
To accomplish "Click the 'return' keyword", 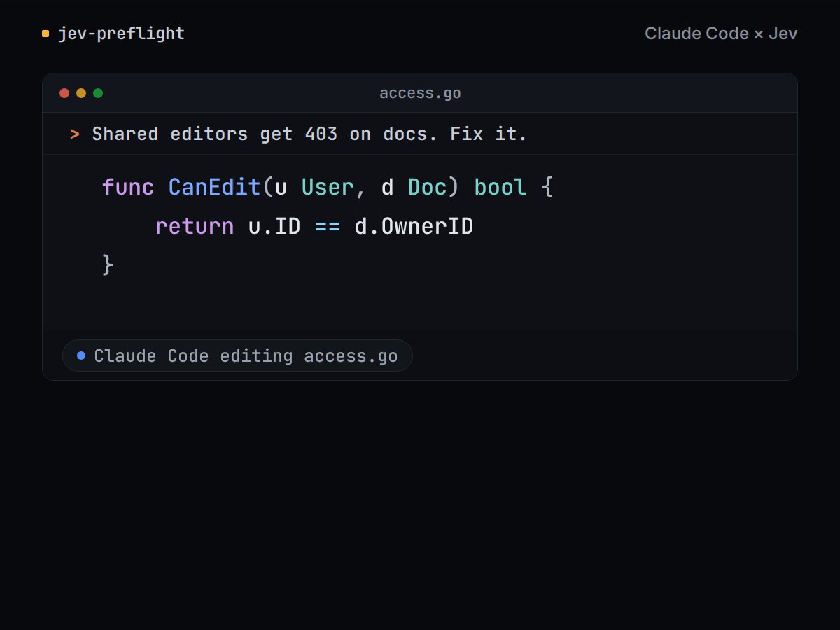I will [195, 227].
